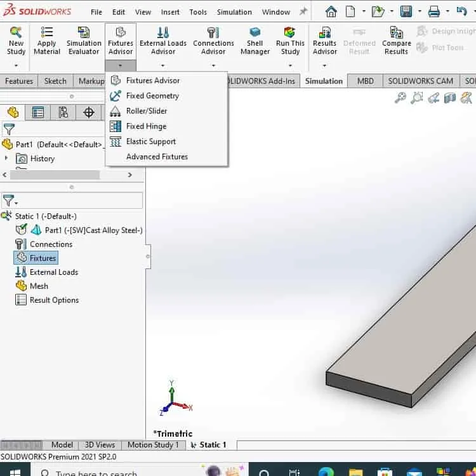476x476 pixels.
Task: Save the document with Save icon
Action: click(406, 12)
